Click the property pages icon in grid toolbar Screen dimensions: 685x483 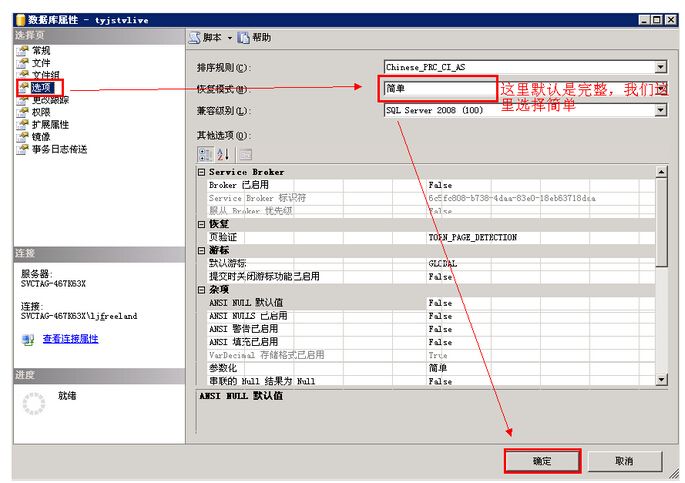coord(244,154)
